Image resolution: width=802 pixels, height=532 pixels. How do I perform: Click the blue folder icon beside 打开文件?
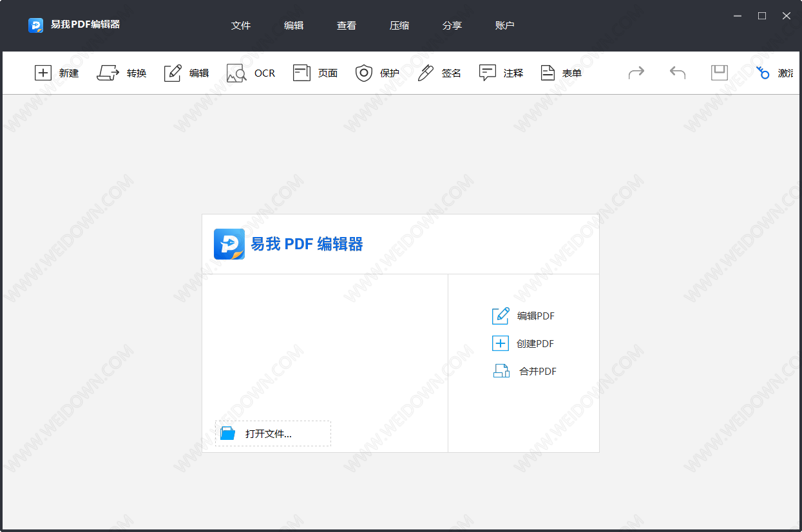227,433
